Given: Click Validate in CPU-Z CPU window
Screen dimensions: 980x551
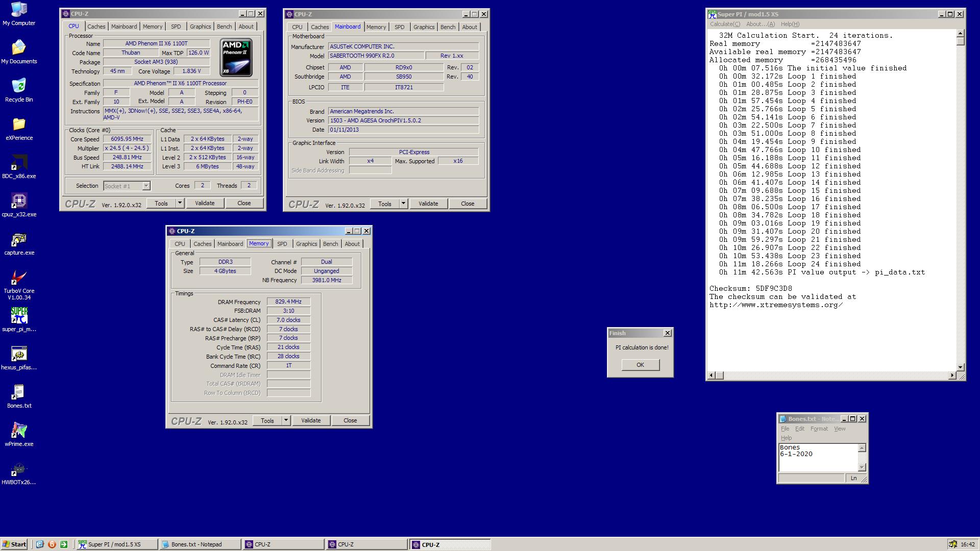Looking at the screenshot, I should [x=205, y=203].
